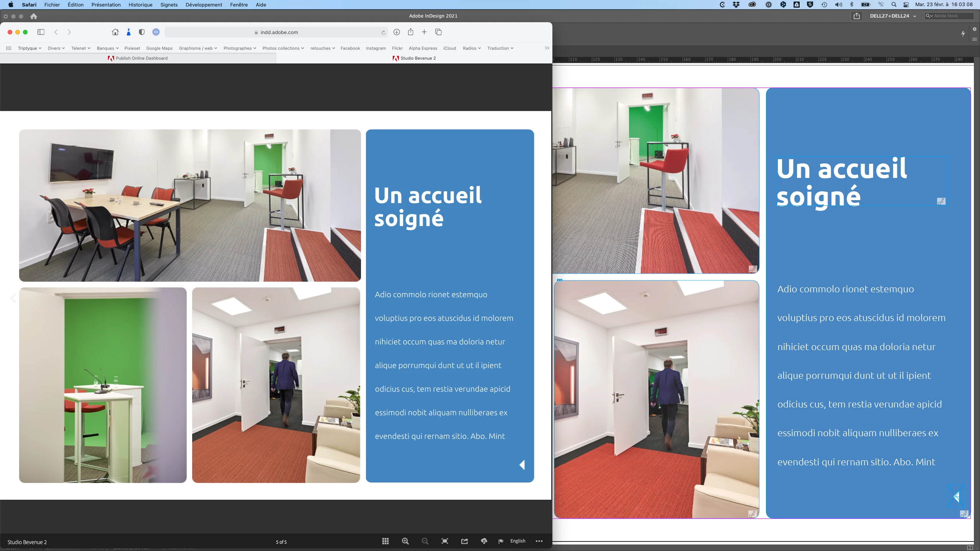Click the white triangle back arrow button
The height and width of the screenshot is (551, 980).
pyautogui.click(x=522, y=465)
